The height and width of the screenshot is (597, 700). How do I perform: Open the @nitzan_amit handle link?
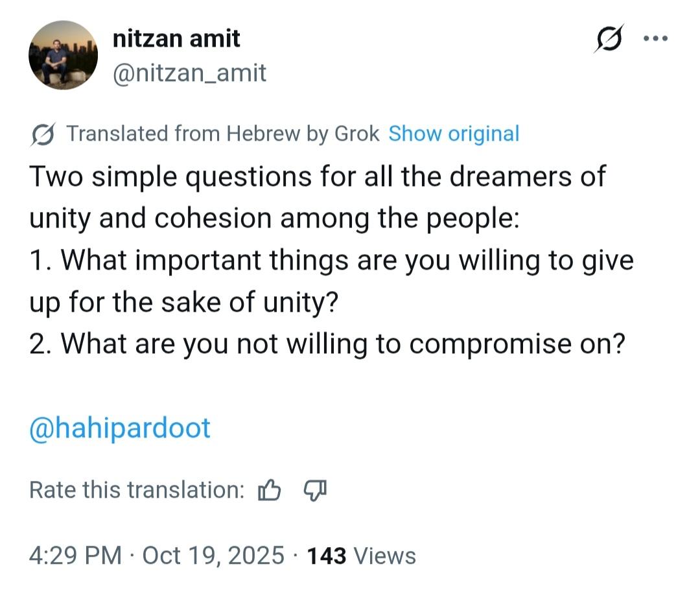click(189, 73)
